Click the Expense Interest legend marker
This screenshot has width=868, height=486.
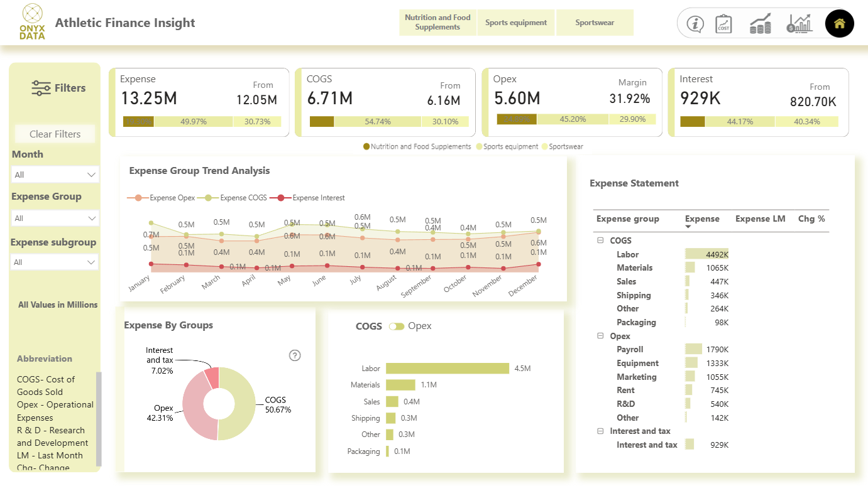(x=280, y=198)
